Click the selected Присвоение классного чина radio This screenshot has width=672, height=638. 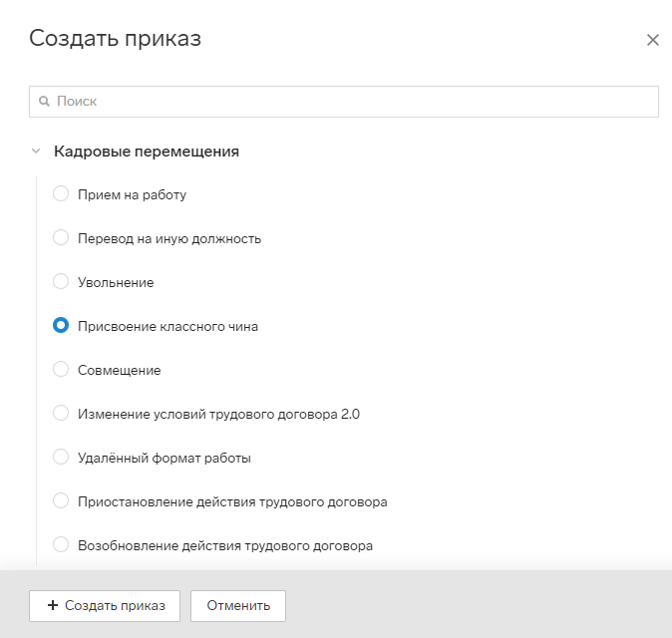coord(61,325)
